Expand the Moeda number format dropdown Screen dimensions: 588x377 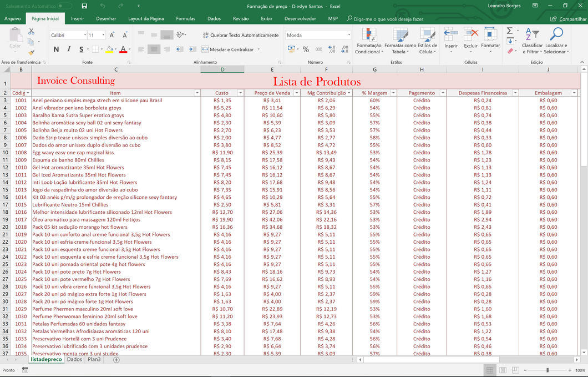[x=348, y=35]
